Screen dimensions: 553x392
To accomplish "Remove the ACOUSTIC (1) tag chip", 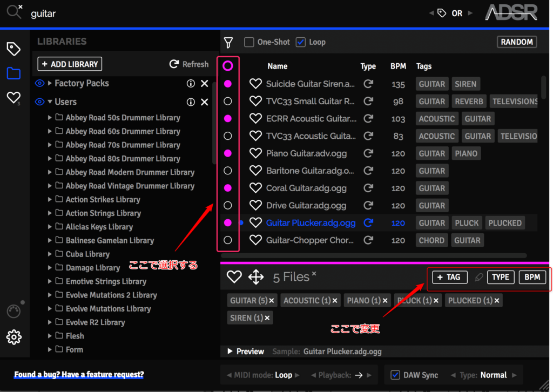I will coord(335,301).
